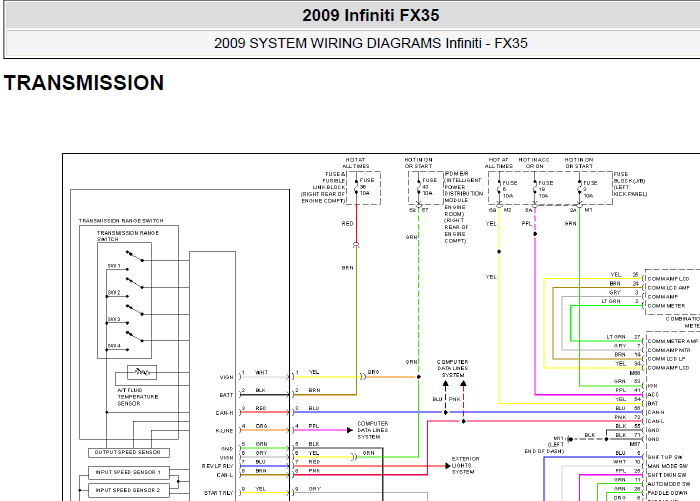Click the "COMM LCD AMP" pin 24 label

click(x=669, y=288)
